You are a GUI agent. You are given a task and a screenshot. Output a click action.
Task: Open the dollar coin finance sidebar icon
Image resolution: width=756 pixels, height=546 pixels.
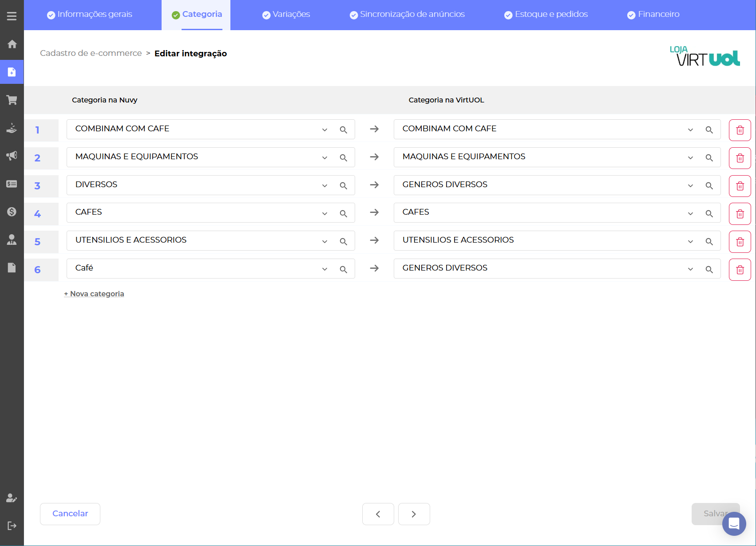tap(12, 212)
